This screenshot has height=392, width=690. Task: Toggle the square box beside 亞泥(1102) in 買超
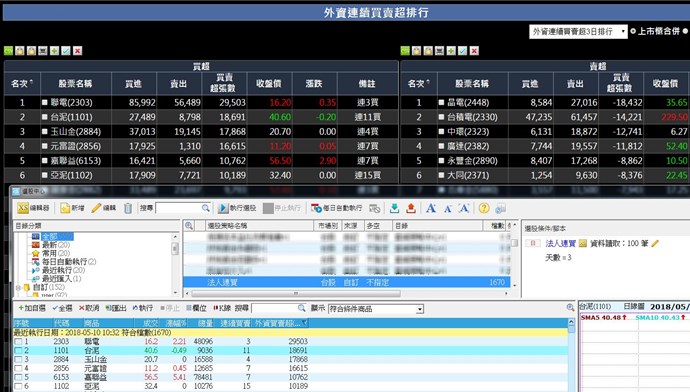point(44,175)
